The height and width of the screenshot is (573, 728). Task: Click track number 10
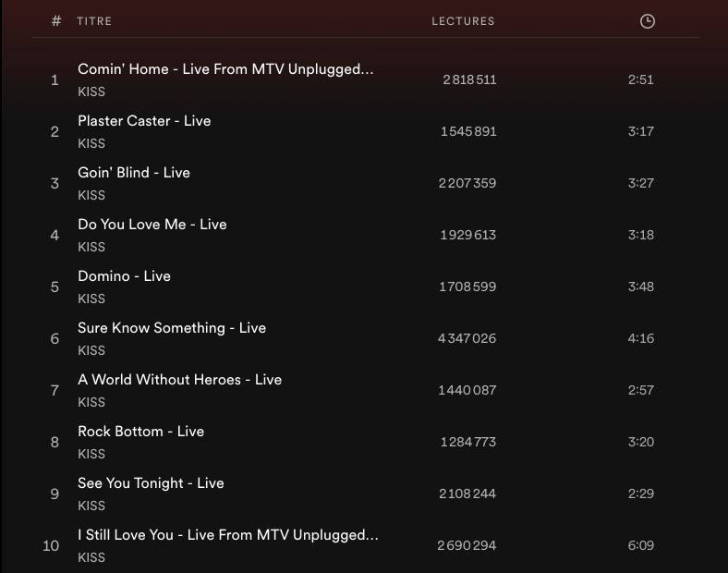[51, 545]
